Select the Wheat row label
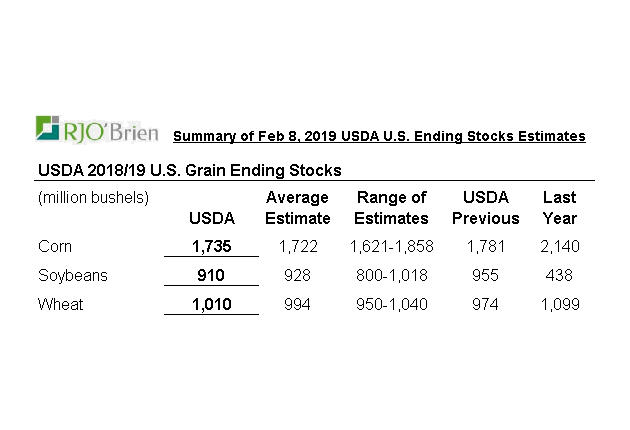 coord(60,304)
